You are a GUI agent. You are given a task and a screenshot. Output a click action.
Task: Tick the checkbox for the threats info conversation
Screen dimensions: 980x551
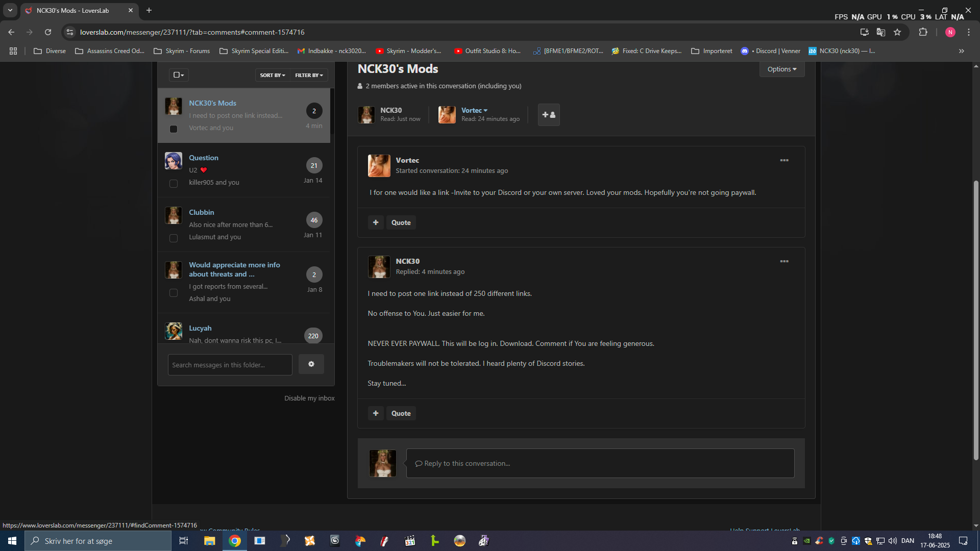[174, 293]
